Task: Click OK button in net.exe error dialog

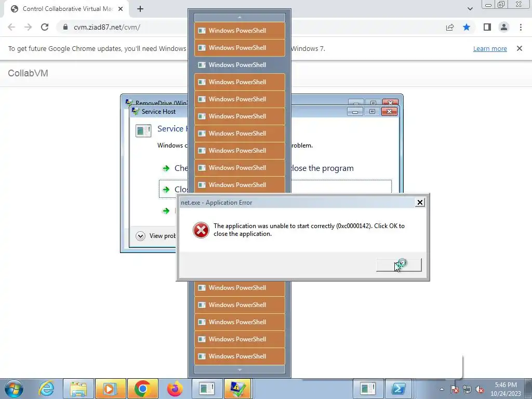Action: (399, 264)
